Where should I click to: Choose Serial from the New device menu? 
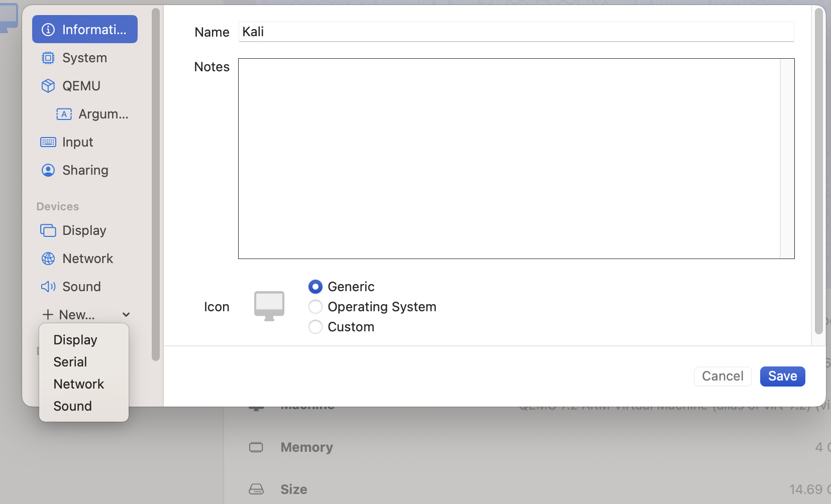point(70,362)
